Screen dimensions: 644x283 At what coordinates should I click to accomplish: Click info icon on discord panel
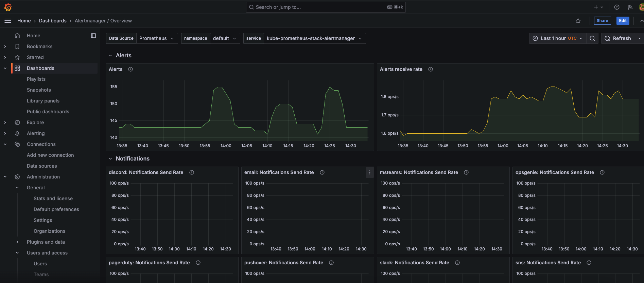point(192,172)
